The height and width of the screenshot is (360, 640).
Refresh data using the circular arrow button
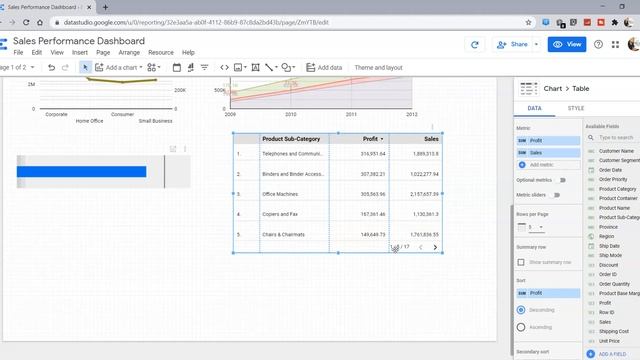pos(474,44)
